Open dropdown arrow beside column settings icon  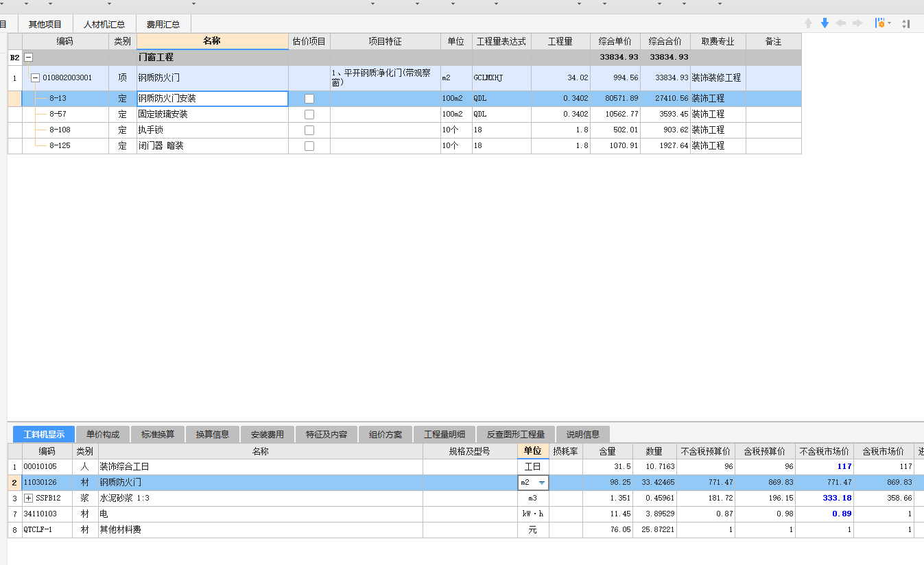[x=890, y=23]
